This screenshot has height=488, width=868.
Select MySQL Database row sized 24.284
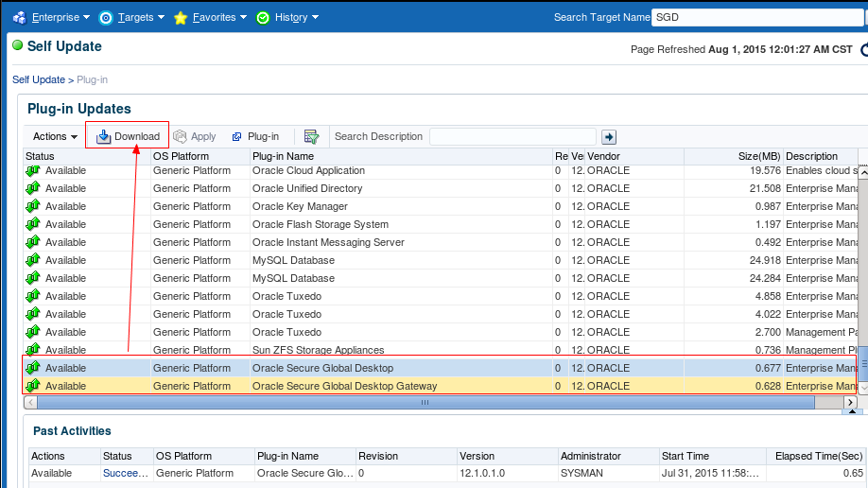[441, 278]
